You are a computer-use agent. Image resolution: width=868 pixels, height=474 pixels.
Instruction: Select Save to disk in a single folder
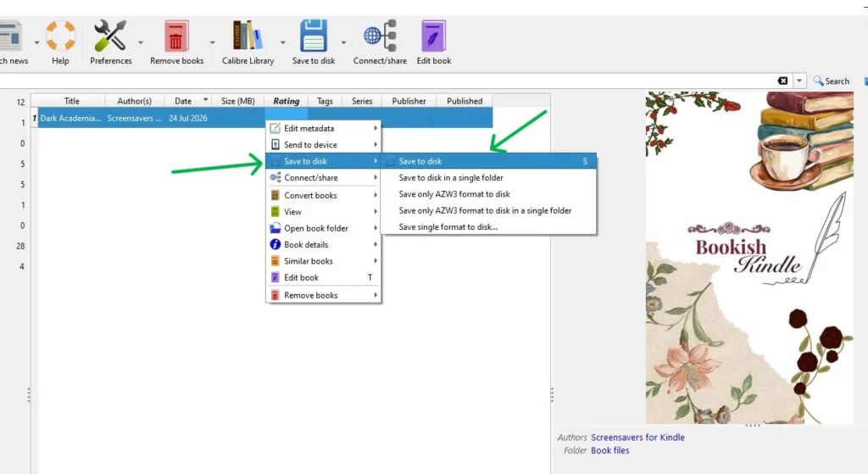[489, 178]
